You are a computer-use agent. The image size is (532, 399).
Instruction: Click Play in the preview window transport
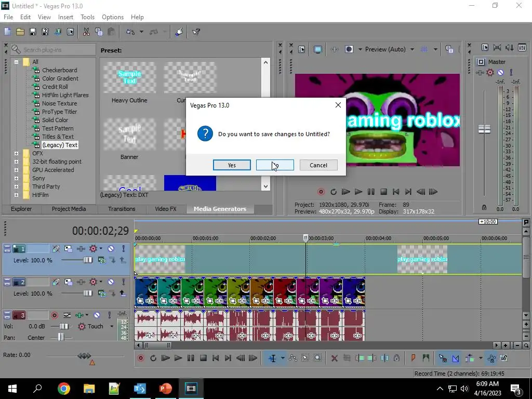[x=358, y=192]
